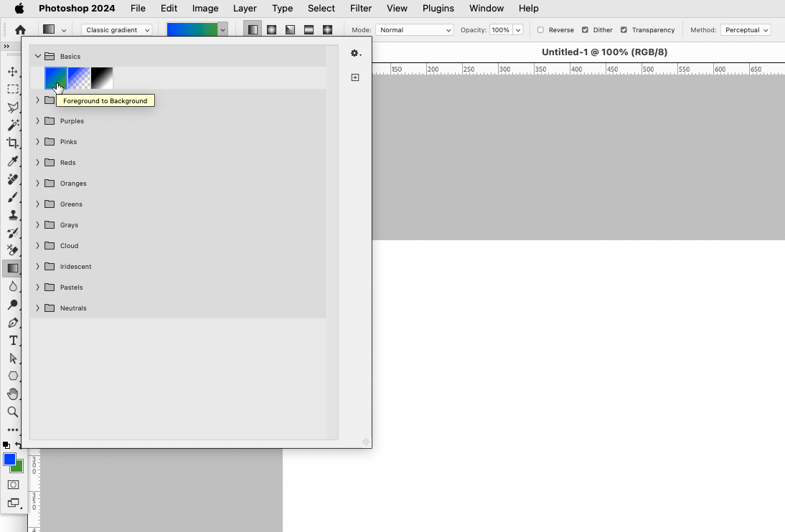
Task: Select the Brush tool
Action: 13,197
